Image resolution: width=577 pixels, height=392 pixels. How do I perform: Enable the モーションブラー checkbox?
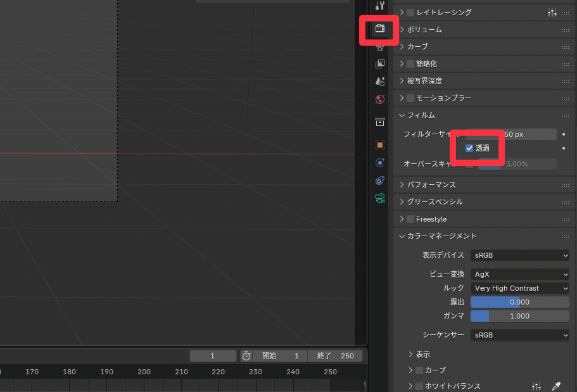click(x=410, y=98)
